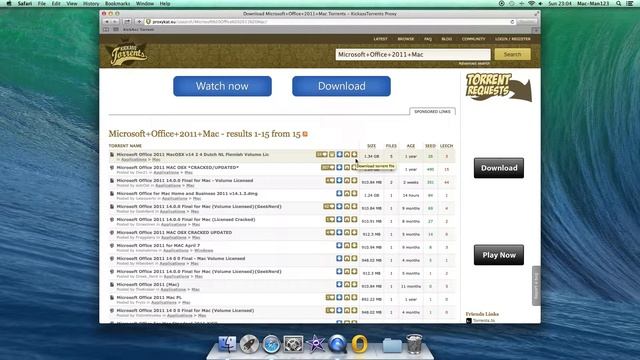This screenshot has height=360, width=640.
Task: Click the black Download button in the sidebar
Action: [499, 168]
